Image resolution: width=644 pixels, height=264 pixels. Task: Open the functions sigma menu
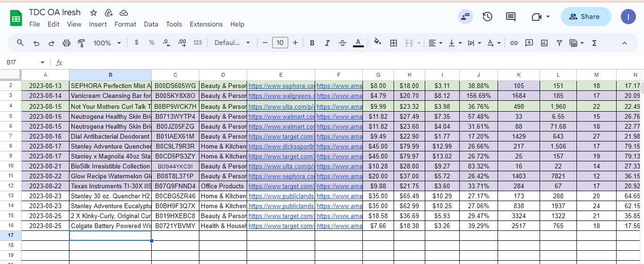[594, 43]
